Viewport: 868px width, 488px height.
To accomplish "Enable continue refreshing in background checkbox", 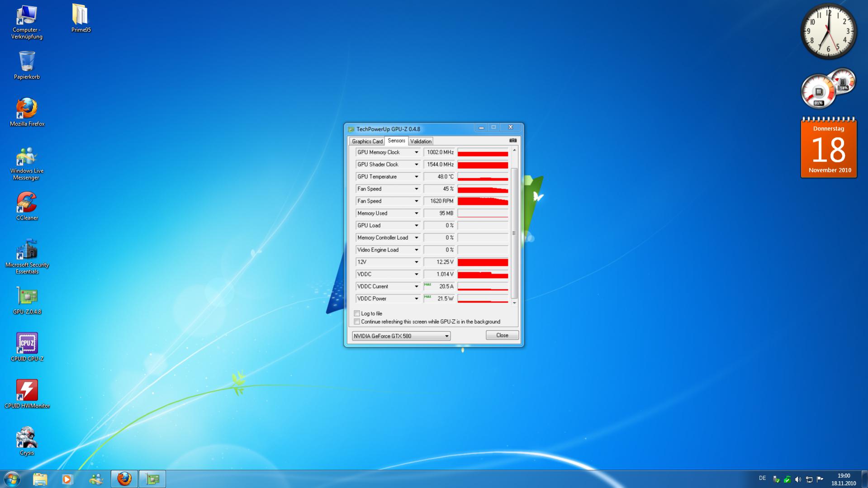I will tap(357, 322).
